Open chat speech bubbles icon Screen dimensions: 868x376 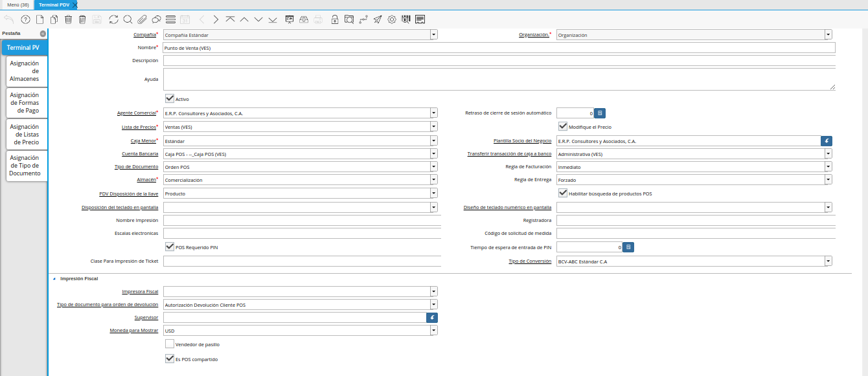click(x=155, y=19)
